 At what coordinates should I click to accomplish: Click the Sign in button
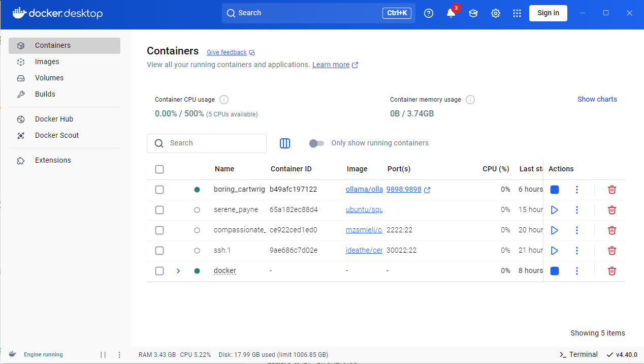[548, 13]
